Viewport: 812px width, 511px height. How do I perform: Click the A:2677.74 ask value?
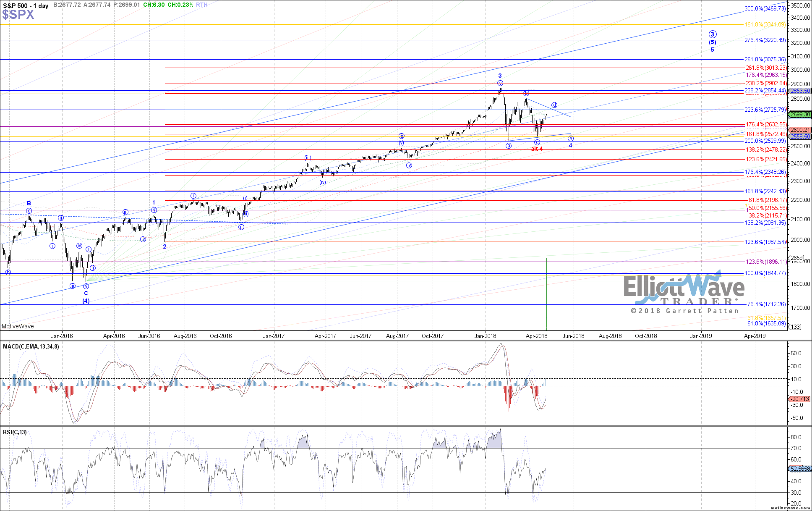click(x=97, y=5)
